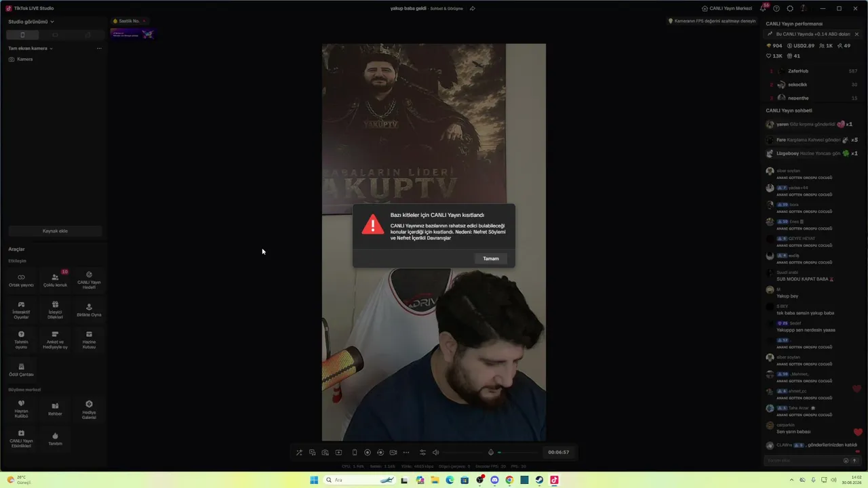868x488 pixels.
Task: Open the Ortak yayıncı tool
Action: click(x=21, y=281)
